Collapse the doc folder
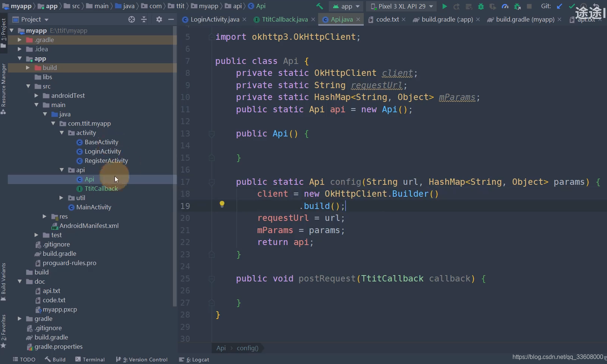Image resolution: width=607 pixels, height=364 pixels. pos(20,281)
